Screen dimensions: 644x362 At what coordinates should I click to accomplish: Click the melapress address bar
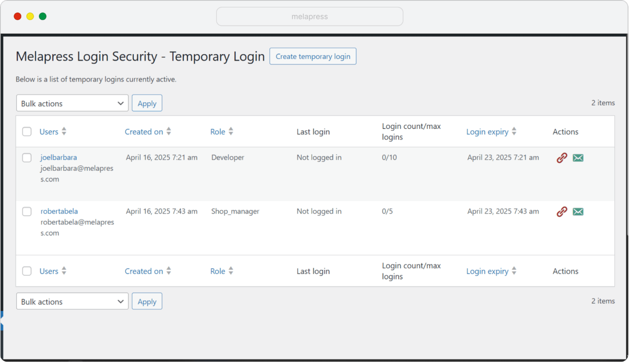coord(310,16)
